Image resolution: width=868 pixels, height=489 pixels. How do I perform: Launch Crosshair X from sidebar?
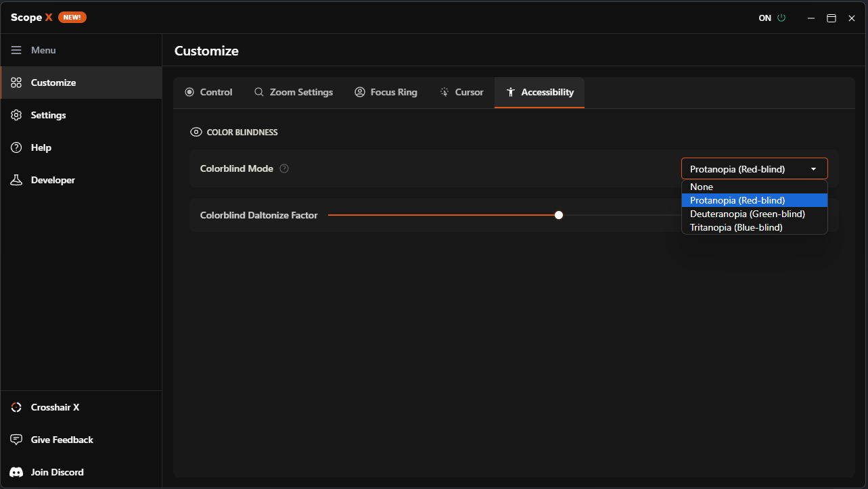point(55,407)
